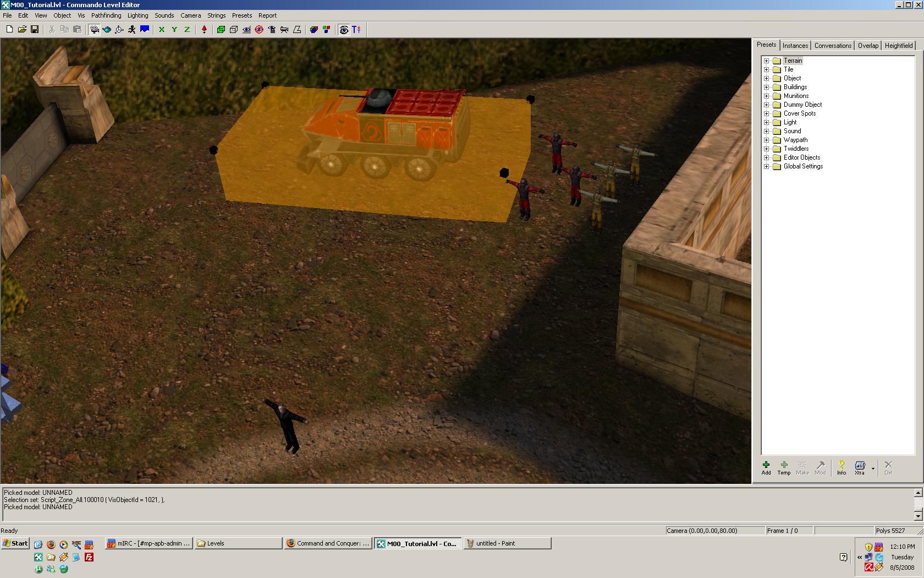Click the running character walkthrough icon
The image size is (924, 578).
(x=132, y=30)
